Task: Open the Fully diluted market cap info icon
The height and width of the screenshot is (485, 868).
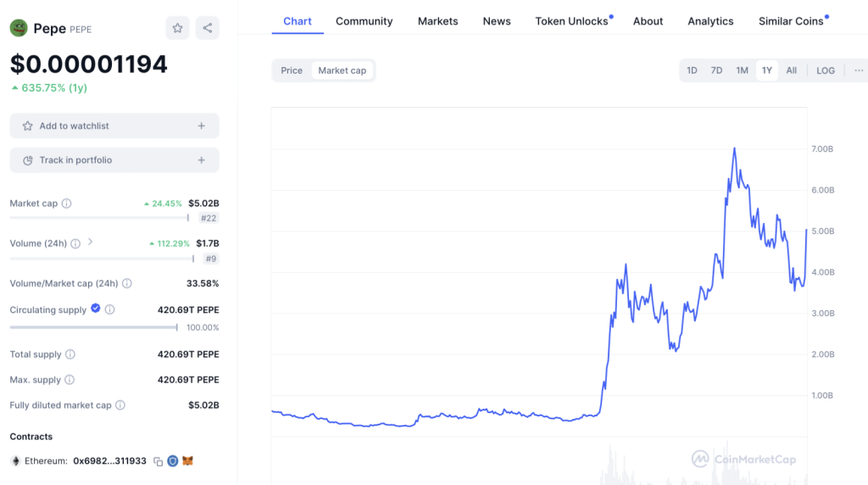Action: click(x=120, y=405)
